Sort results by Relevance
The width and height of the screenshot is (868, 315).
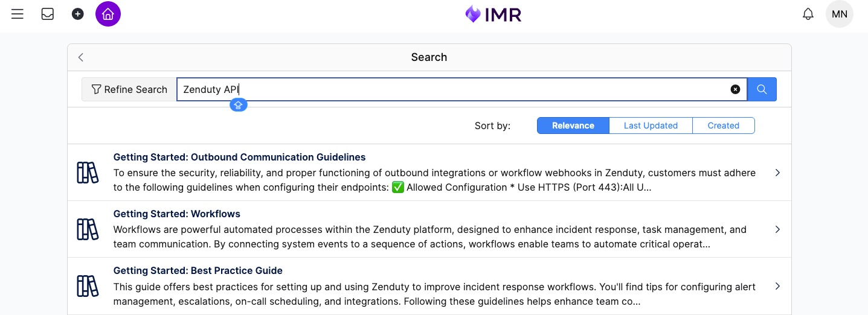click(573, 126)
